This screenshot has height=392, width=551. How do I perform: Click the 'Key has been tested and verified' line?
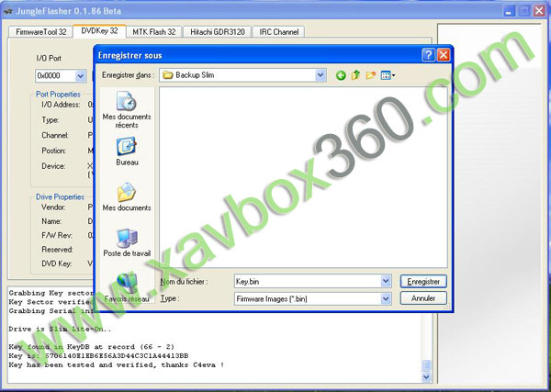pyautogui.click(x=117, y=364)
